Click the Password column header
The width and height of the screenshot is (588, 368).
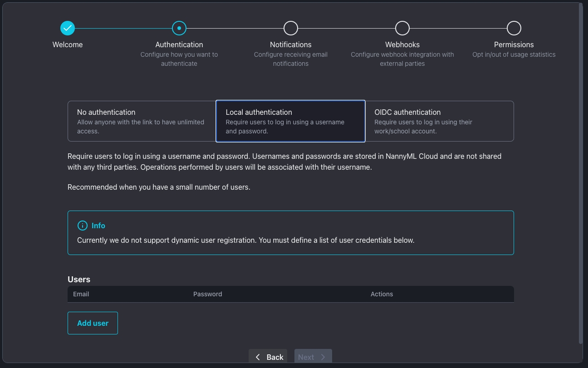[208, 294]
